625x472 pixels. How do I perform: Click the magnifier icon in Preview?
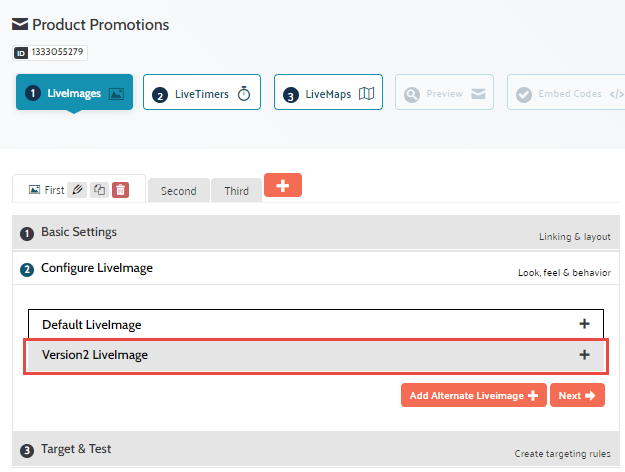[x=412, y=94]
